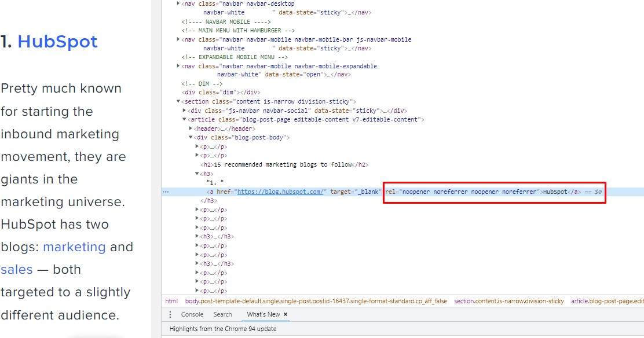Follow the marketing blog link in the paragraph
644x338 pixels.
74,247
